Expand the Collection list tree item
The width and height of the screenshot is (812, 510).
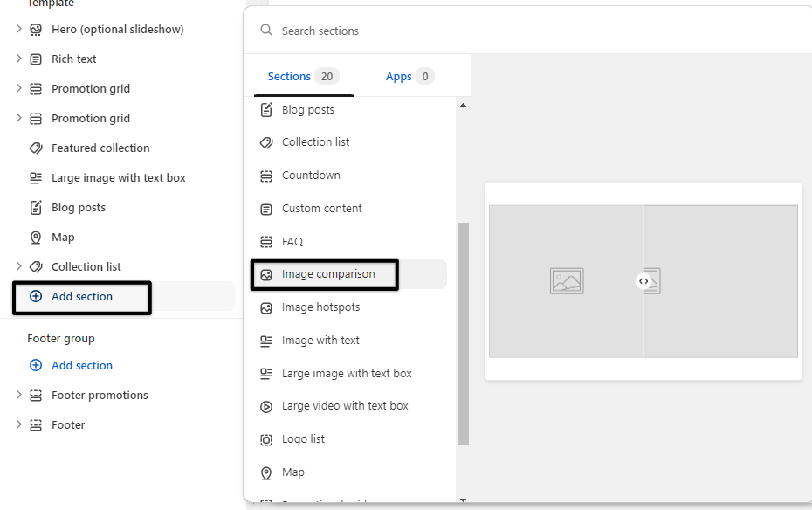tap(19, 267)
